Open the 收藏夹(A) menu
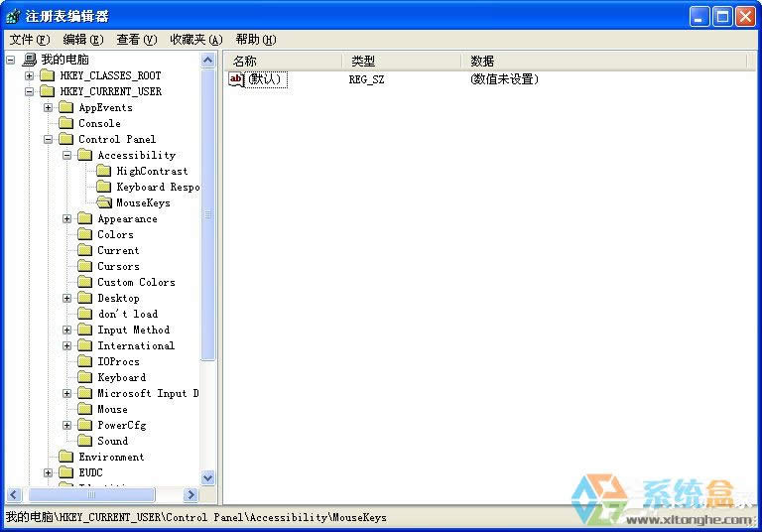This screenshot has height=532, width=762. pyautogui.click(x=195, y=40)
